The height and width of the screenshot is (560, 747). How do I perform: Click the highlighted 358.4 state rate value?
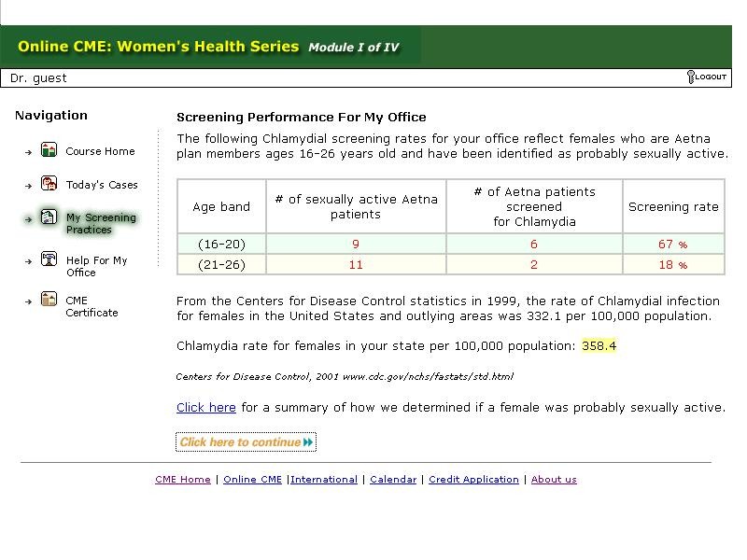coord(599,346)
